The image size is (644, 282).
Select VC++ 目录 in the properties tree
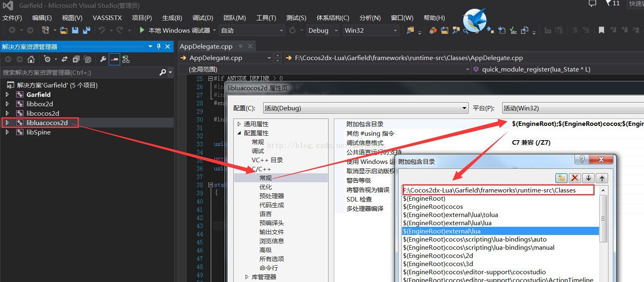pos(267,160)
